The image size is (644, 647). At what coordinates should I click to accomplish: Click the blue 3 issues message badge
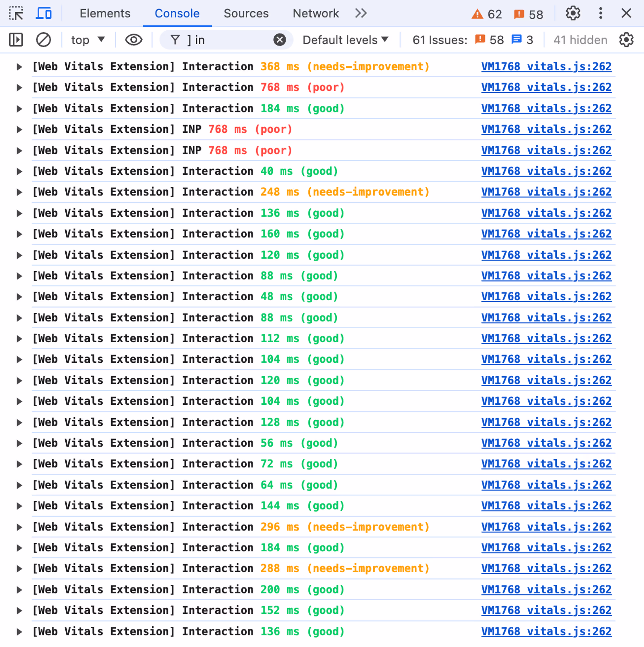(x=522, y=40)
